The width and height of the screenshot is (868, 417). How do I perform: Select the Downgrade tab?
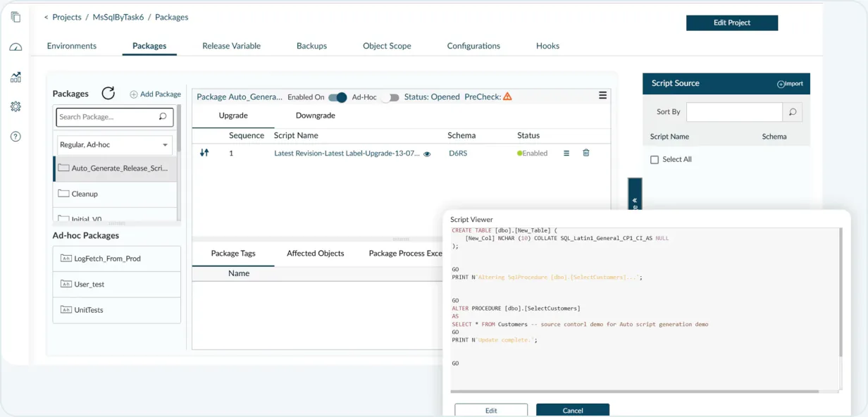[315, 116]
